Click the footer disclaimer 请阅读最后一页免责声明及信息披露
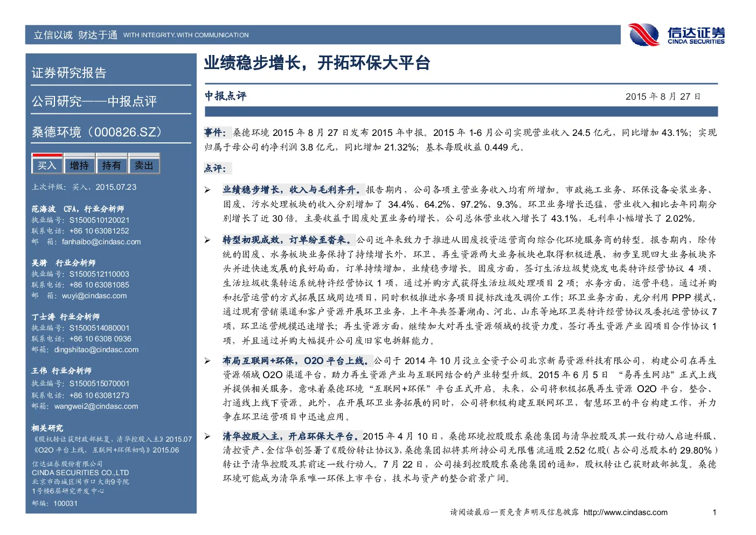This screenshot has width=756, height=535. click(x=515, y=512)
